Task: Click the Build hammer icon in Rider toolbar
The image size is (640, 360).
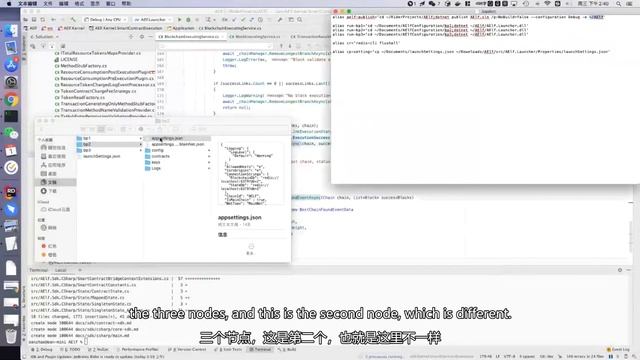Action: point(73,20)
